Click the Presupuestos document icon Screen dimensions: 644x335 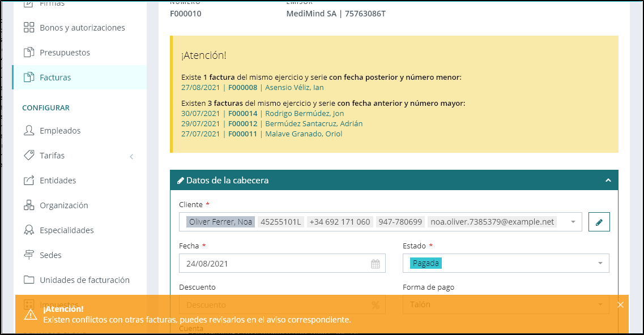29,53
